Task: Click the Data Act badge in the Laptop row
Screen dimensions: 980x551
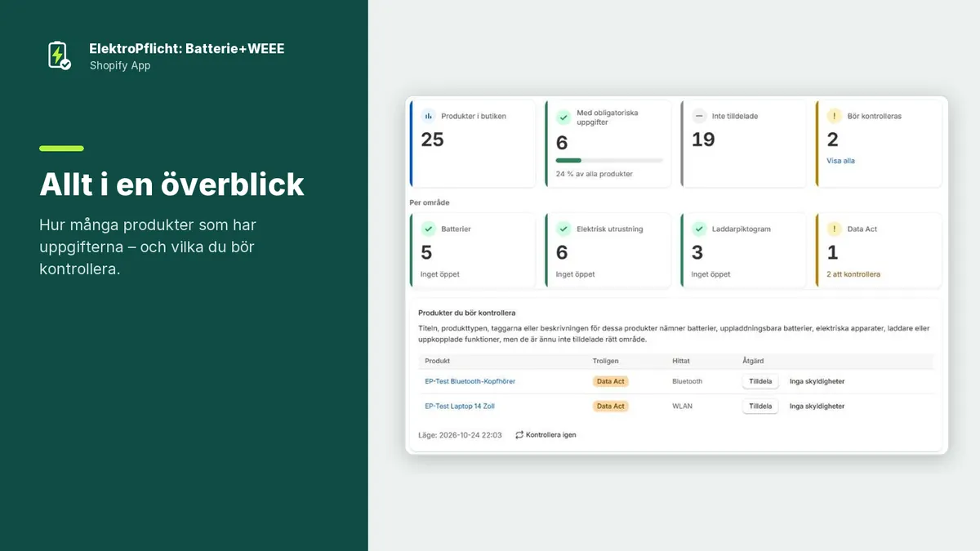Action: pos(611,406)
